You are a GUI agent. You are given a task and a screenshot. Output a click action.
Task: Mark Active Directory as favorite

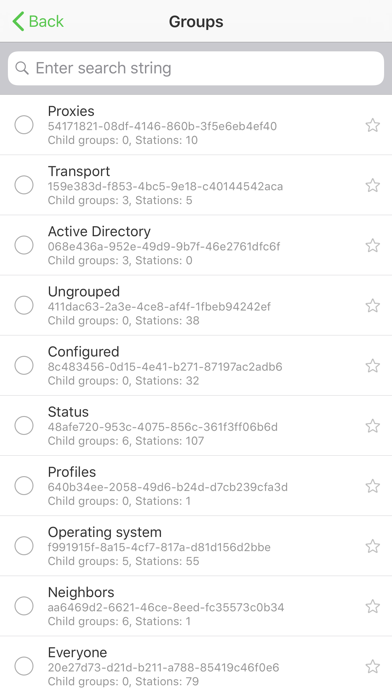pyautogui.click(x=372, y=245)
